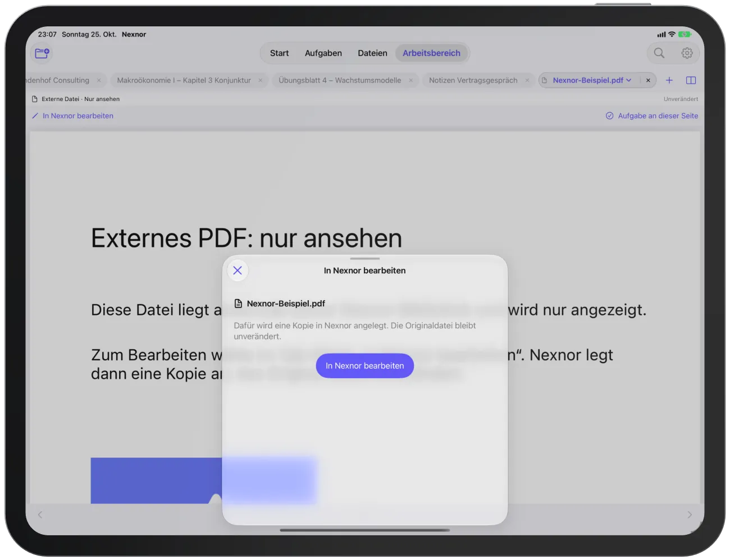
Task: Select the Arbeitsbereich tab
Action: pos(431,53)
